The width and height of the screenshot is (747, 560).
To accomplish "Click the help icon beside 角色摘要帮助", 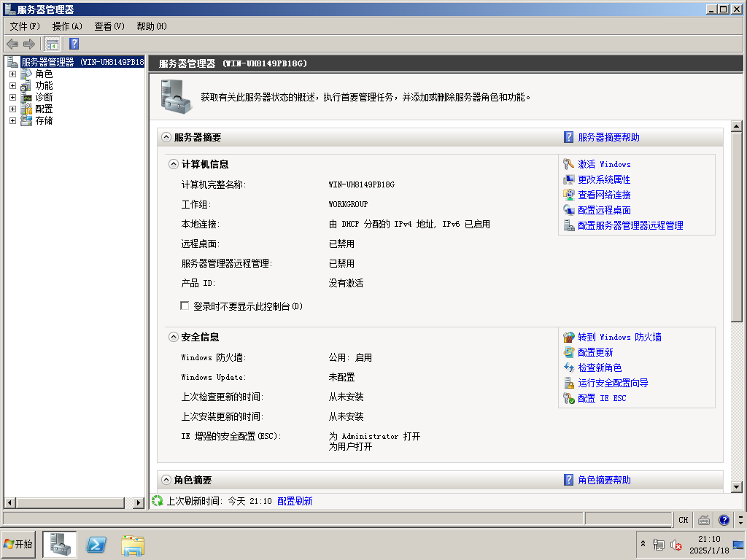I will coord(568,480).
